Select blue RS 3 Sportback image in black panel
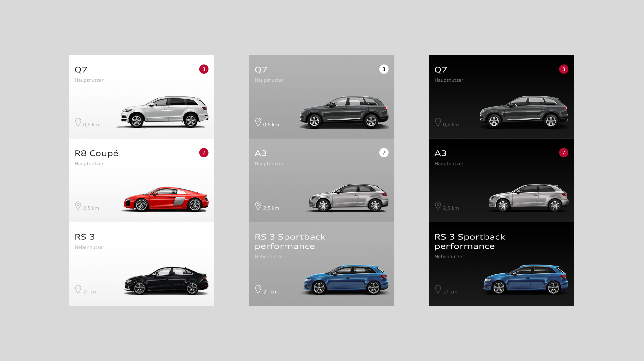 (x=526, y=280)
